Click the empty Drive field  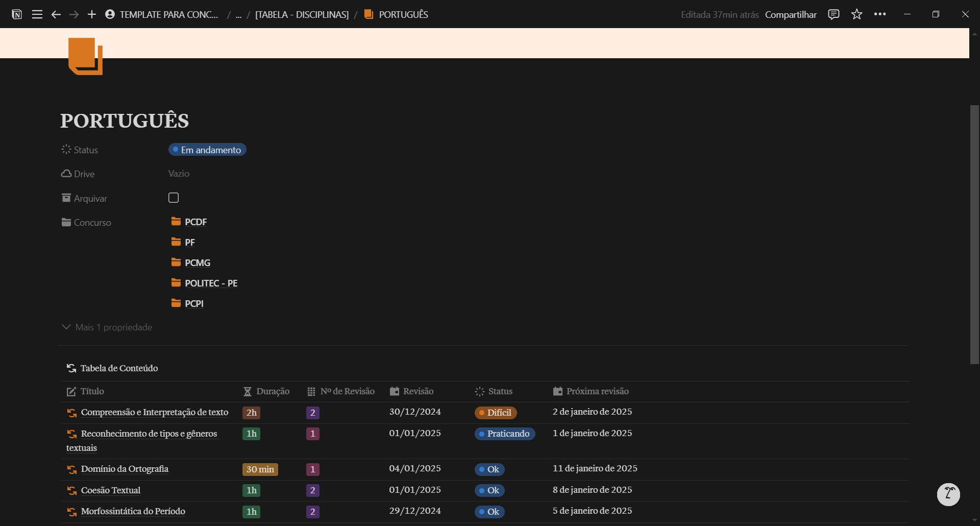tap(179, 174)
